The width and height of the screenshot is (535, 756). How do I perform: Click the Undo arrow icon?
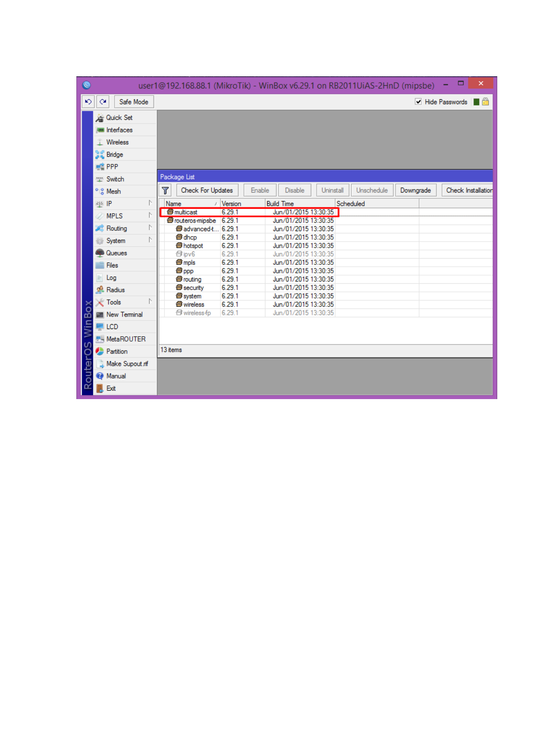[x=88, y=102]
